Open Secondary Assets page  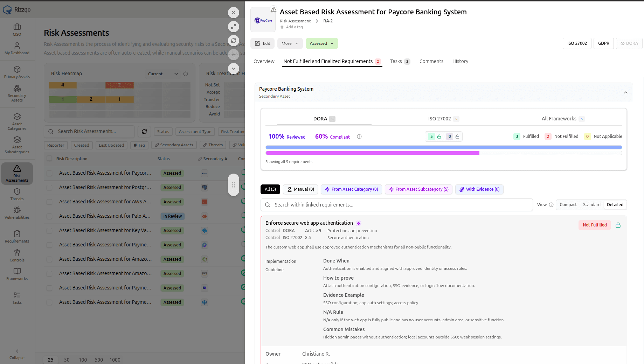point(17,93)
